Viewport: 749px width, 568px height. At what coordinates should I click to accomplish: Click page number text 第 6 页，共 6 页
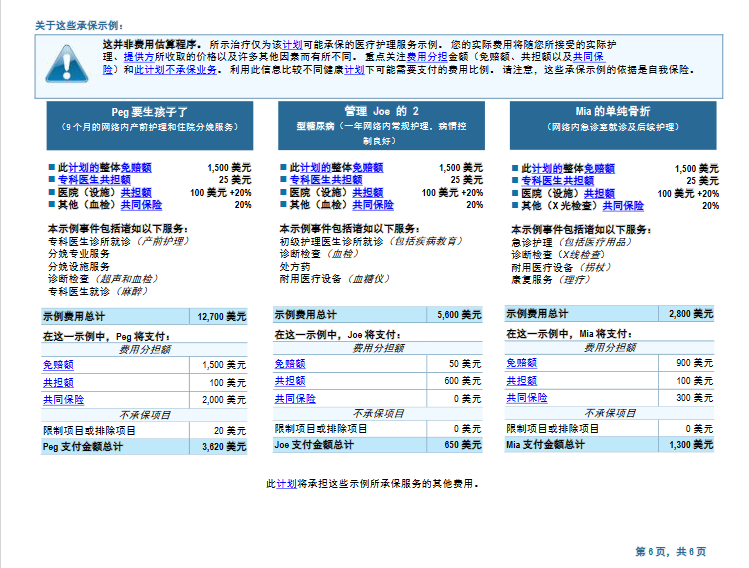tap(670, 551)
